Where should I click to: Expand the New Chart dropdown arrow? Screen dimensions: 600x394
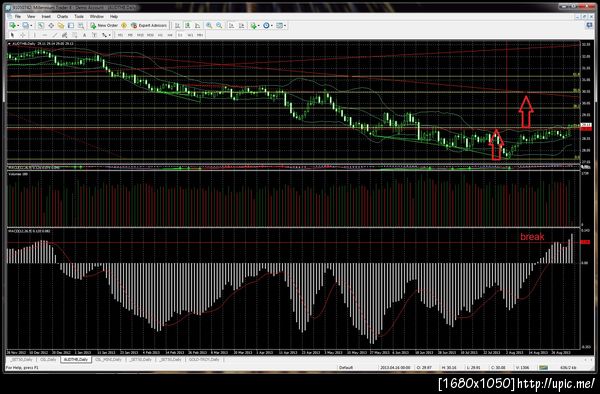18,25
